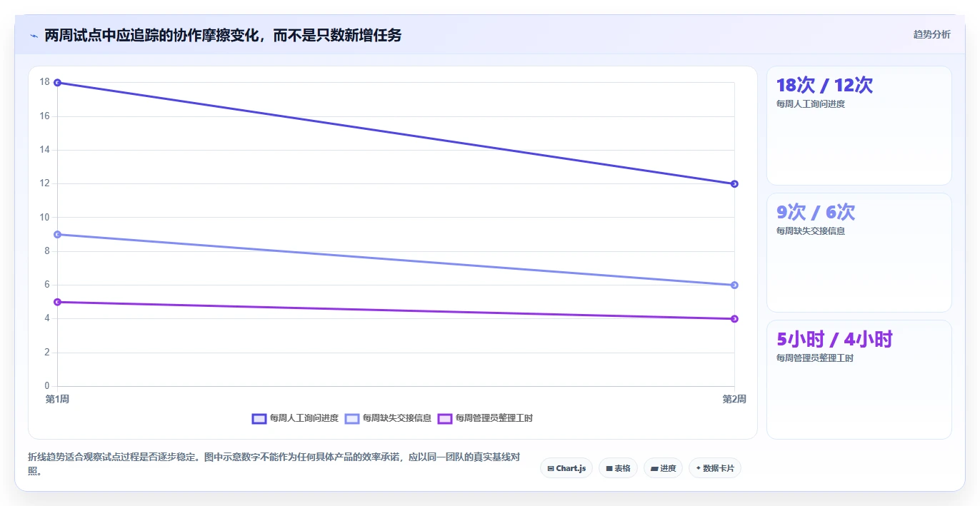Toggle the 每周人工询问进度 legend swatch
The width and height of the screenshot is (980, 506).
259,418
